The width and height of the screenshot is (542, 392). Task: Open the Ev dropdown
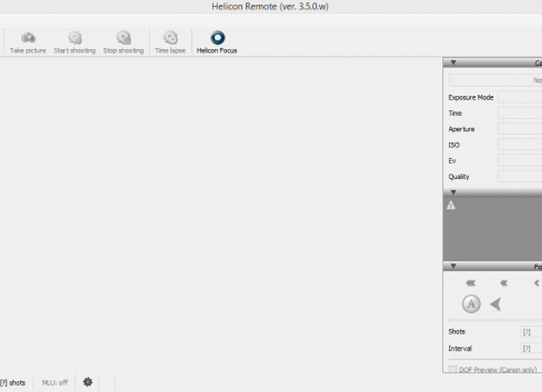520,161
